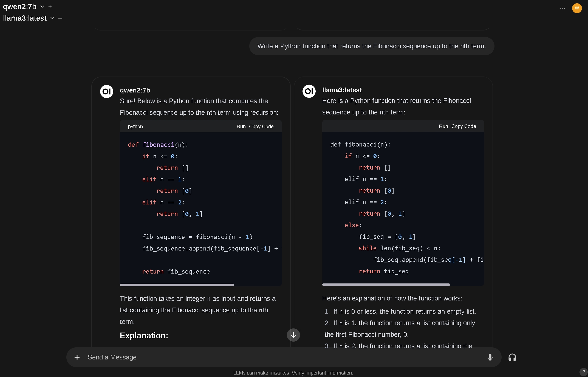
Task: Click the user's Fibonacci prompt message bubble
Action: 371,46
